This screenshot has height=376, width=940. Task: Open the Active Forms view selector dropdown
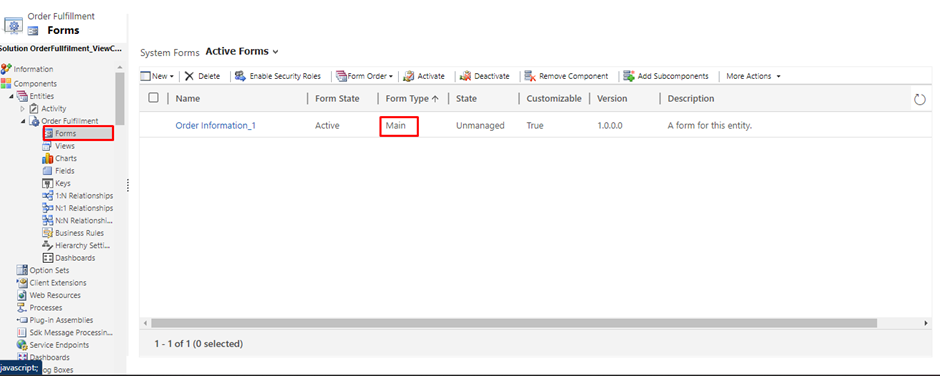pyautogui.click(x=275, y=52)
